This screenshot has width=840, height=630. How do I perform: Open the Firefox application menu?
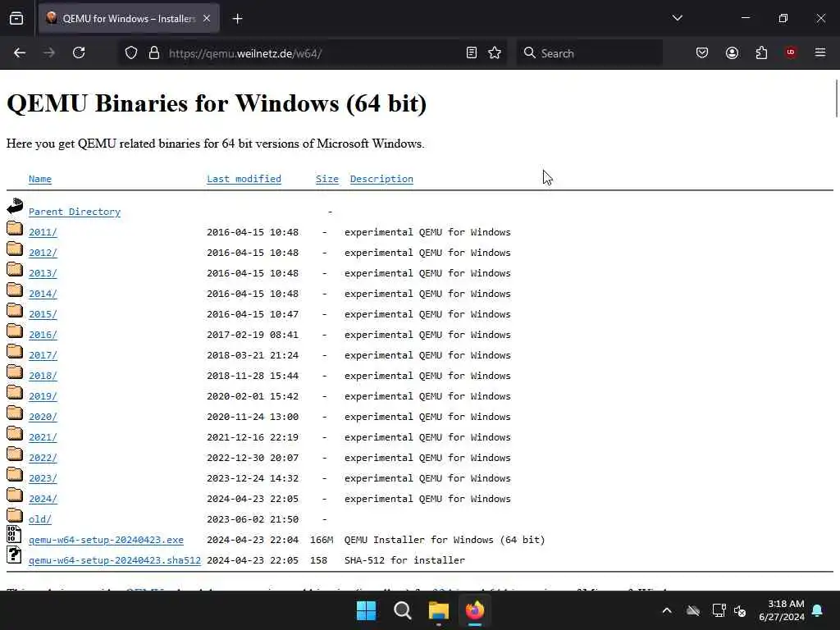click(820, 52)
